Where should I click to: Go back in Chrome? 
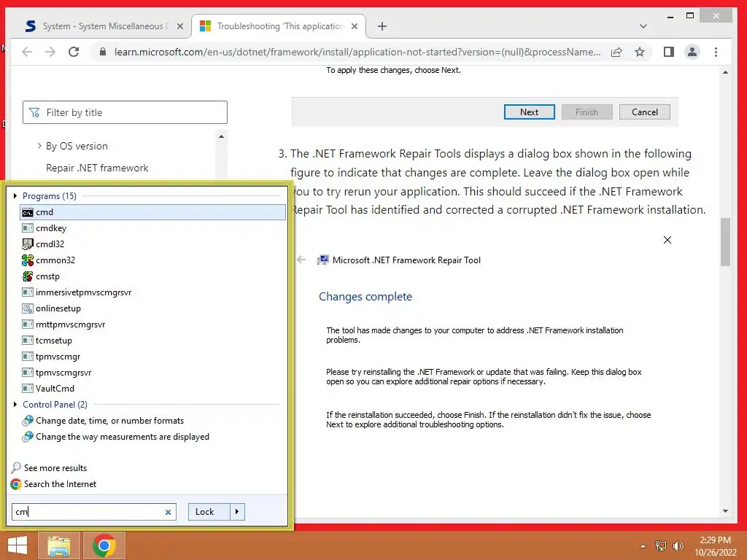pos(27,52)
